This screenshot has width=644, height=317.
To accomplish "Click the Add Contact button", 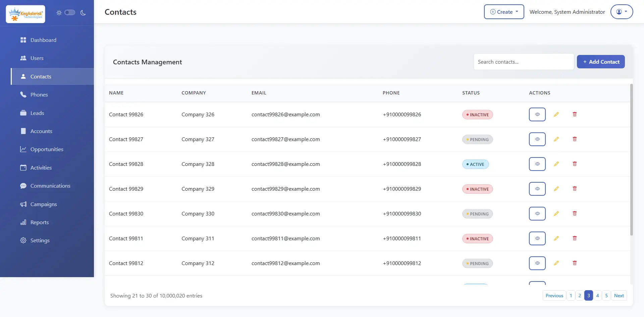I will tap(601, 62).
